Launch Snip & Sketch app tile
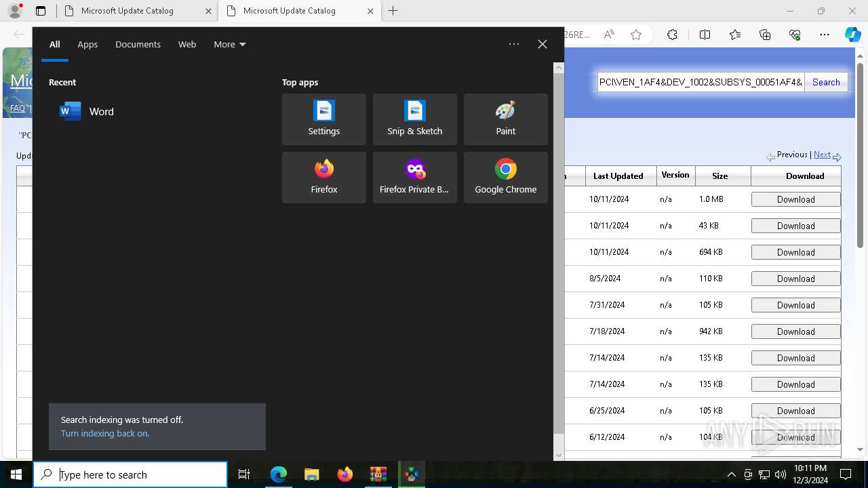The width and height of the screenshot is (868, 488). tap(415, 119)
